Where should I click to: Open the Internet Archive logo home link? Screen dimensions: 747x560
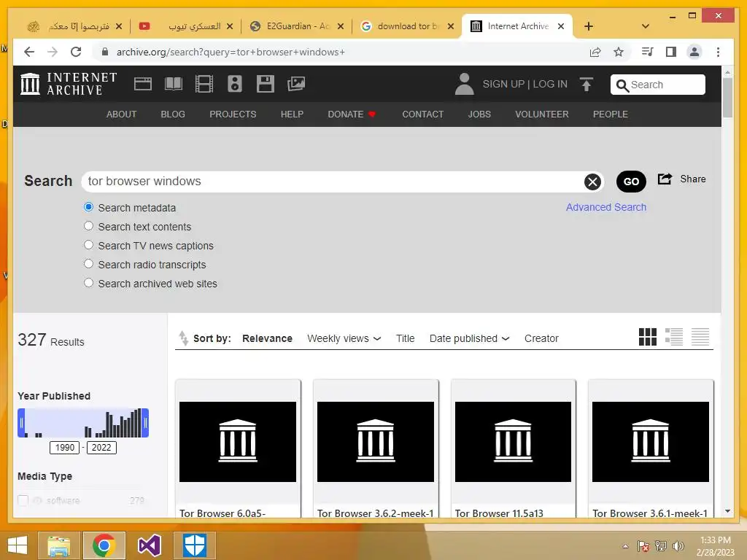pyautogui.click(x=69, y=84)
